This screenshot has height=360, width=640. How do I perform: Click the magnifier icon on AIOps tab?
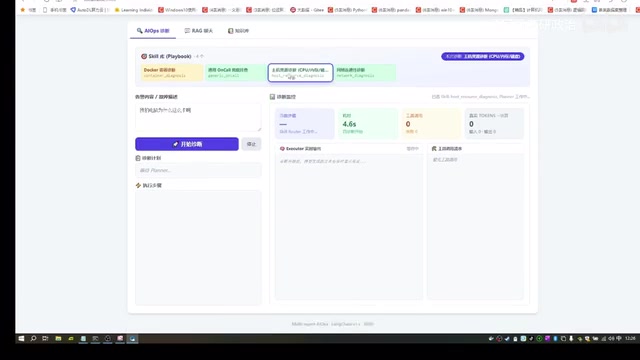pos(140,31)
